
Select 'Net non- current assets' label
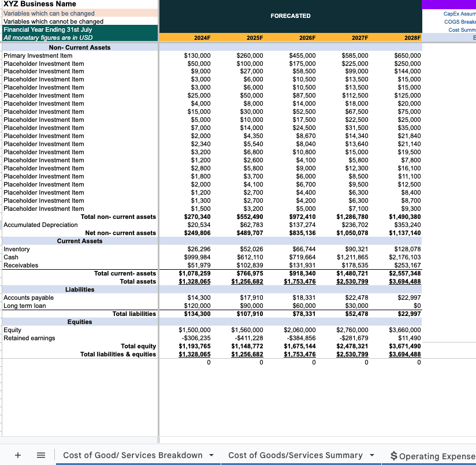coord(121,233)
